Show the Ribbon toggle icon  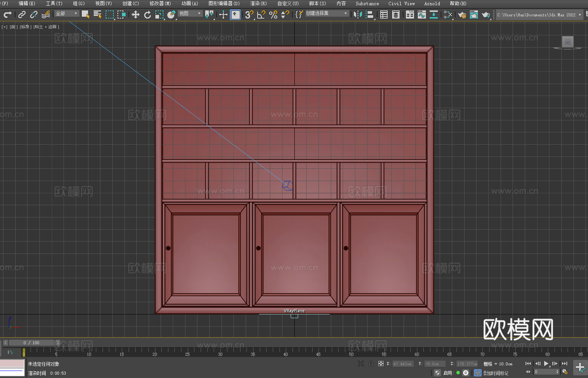click(410, 14)
